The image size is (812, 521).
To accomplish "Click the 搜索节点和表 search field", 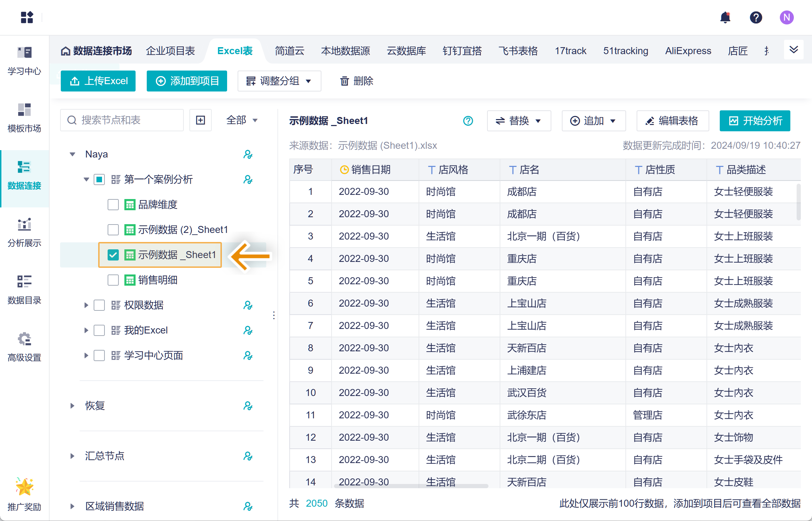I will tap(122, 120).
